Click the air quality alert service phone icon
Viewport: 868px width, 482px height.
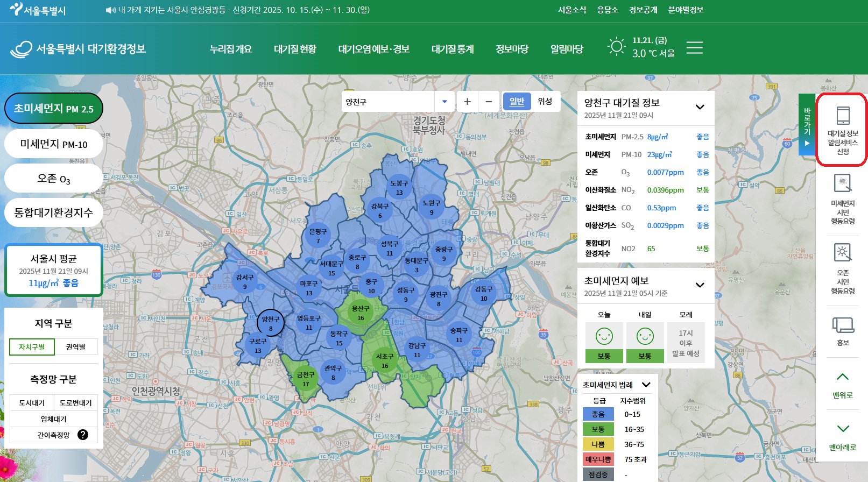point(842,116)
